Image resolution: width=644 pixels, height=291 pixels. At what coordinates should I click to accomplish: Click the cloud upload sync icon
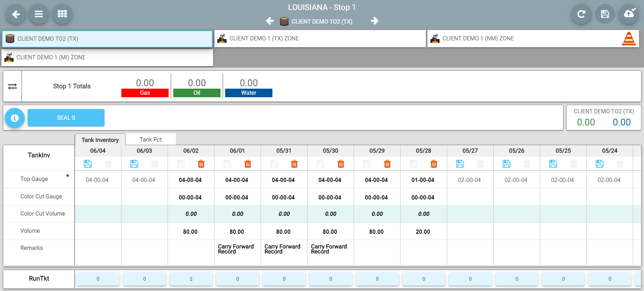(629, 14)
